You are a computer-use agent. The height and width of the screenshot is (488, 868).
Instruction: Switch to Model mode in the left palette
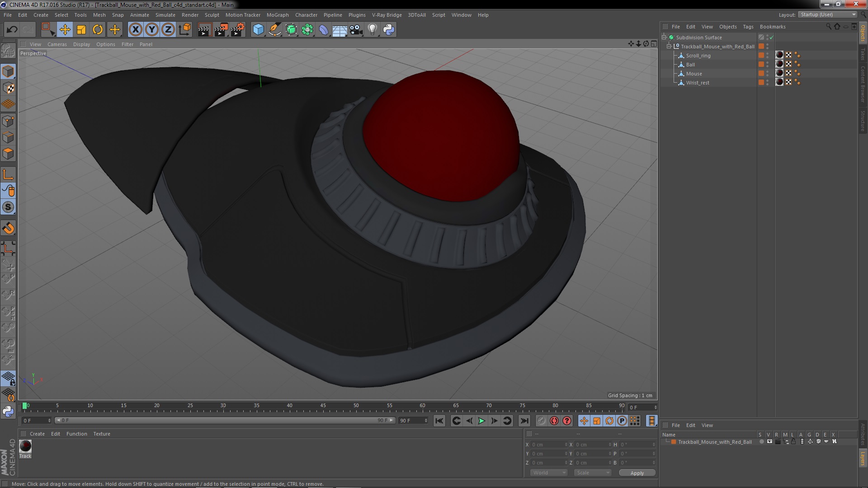8,71
